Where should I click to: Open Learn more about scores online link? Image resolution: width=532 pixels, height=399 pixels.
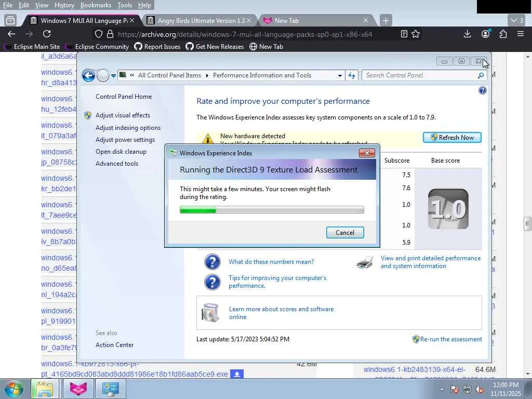pyautogui.click(x=281, y=313)
